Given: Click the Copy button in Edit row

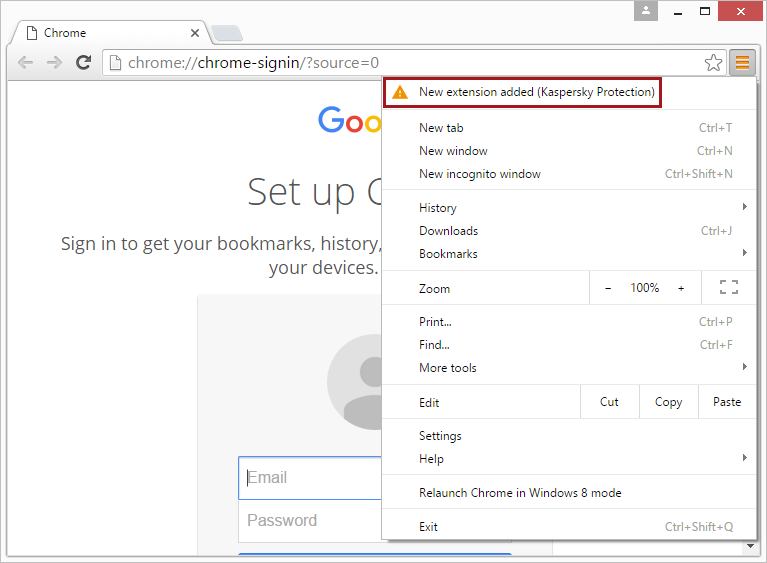Looking at the screenshot, I should point(669,402).
